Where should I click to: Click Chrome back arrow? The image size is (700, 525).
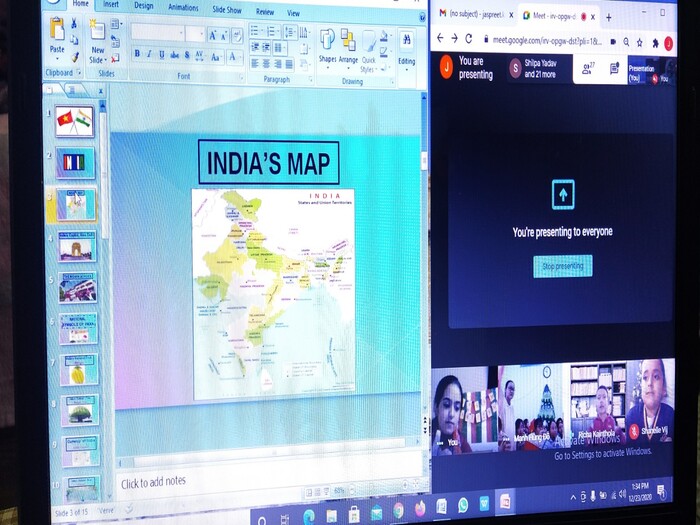click(440, 38)
